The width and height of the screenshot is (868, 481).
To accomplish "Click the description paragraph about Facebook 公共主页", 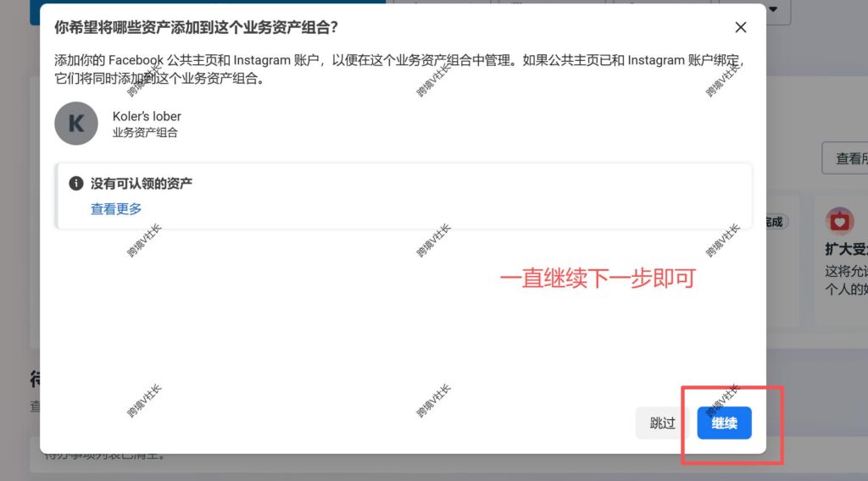I will tap(400, 69).
